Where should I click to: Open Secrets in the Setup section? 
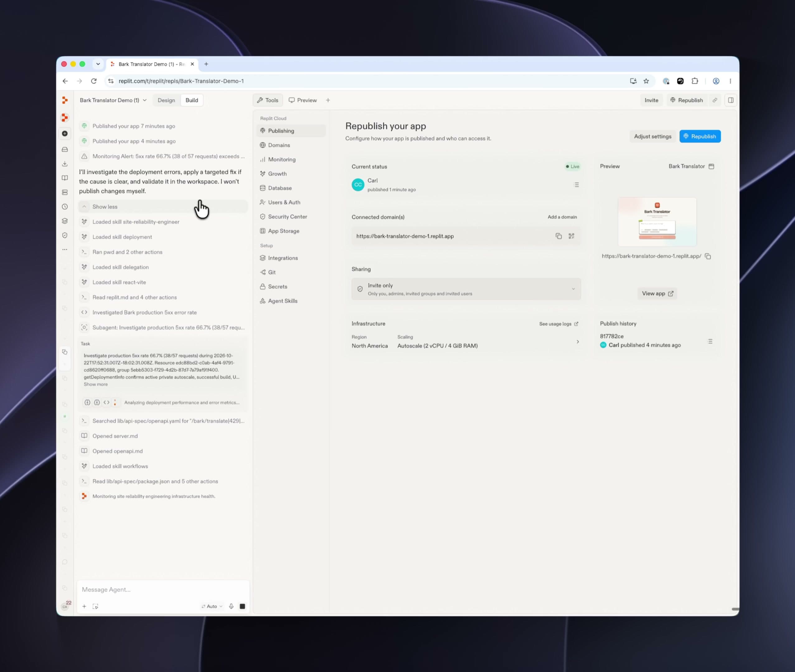click(x=291, y=287)
